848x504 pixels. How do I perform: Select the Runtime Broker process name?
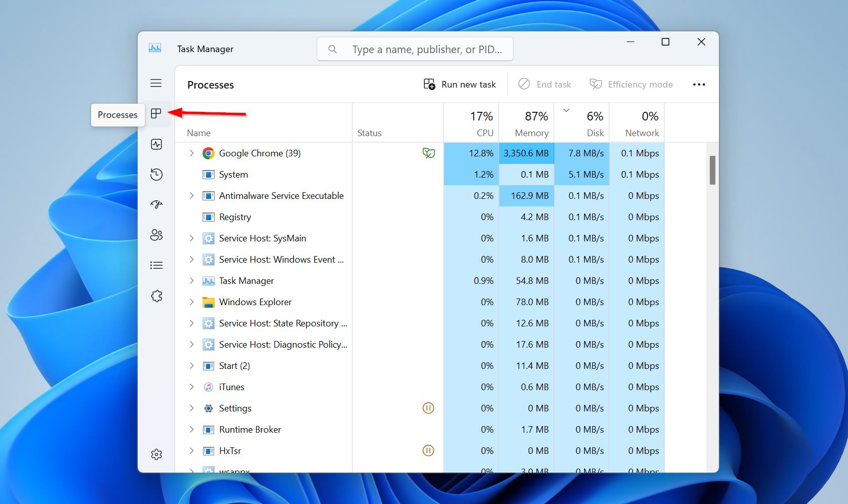(250, 430)
